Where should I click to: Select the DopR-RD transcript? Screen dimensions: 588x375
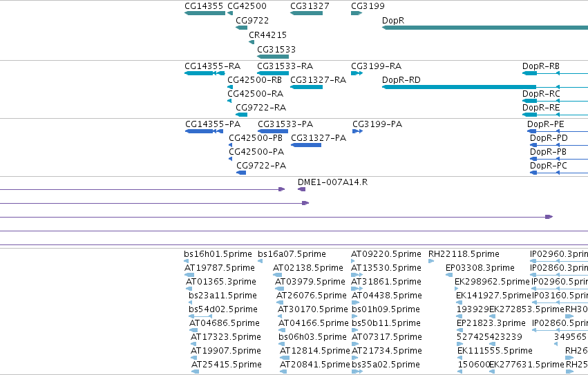coord(485,87)
